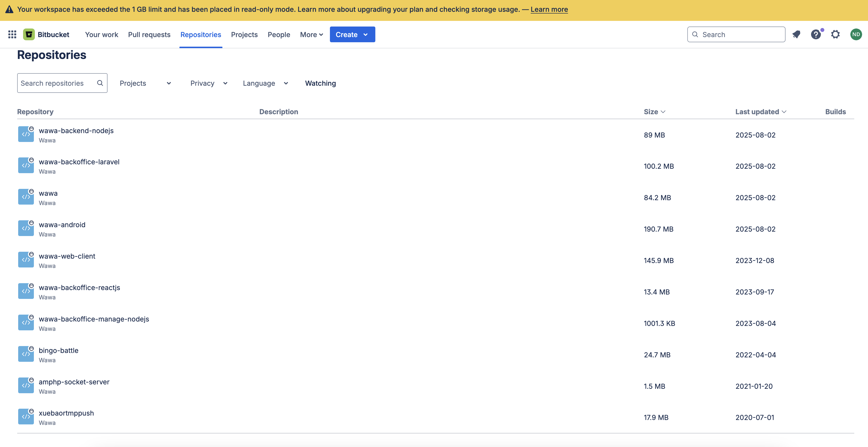This screenshot has height=447, width=868.
Task: Open wawa-backend-nodejs repository link
Action: pos(76,130)
